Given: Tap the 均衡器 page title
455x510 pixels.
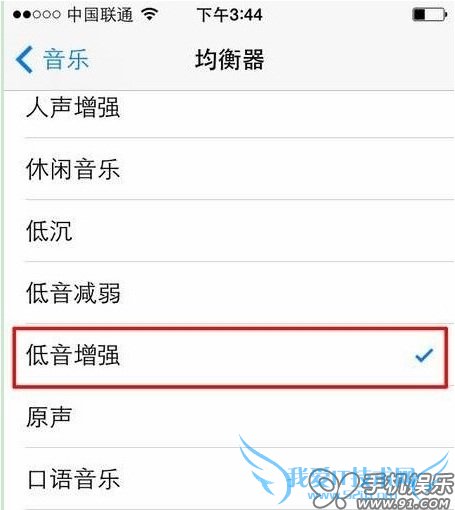Looking at the screenshot, I should (229, 59).
